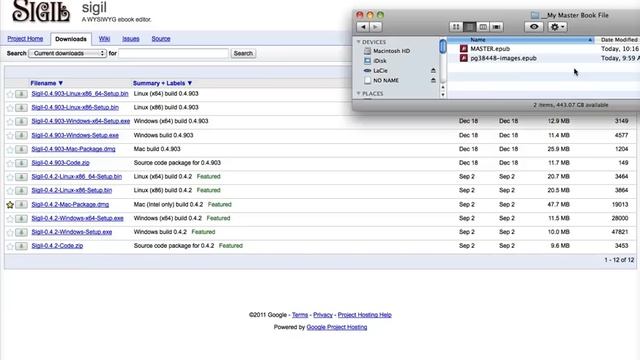Viewport: 640px width, 360px height.
Task: Open the Project Hosting Help link
Action: (x=364, y=315)
